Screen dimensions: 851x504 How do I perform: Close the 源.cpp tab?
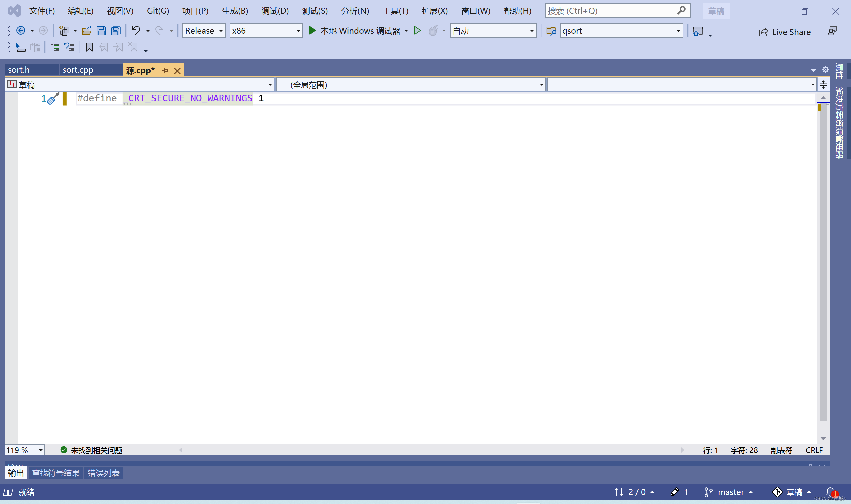[177, 71]
